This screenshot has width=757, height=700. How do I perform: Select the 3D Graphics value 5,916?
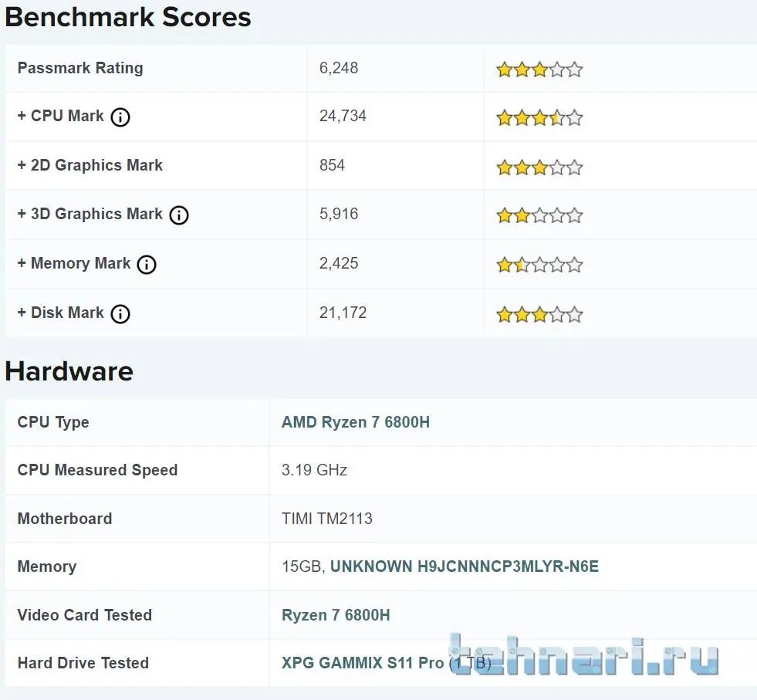[x=339, y=214]
